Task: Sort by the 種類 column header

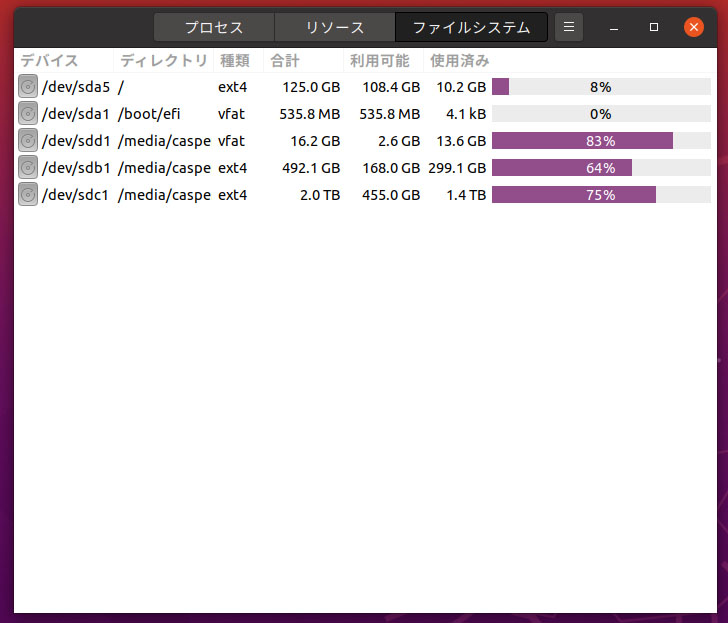Action: tap(239, 61)
